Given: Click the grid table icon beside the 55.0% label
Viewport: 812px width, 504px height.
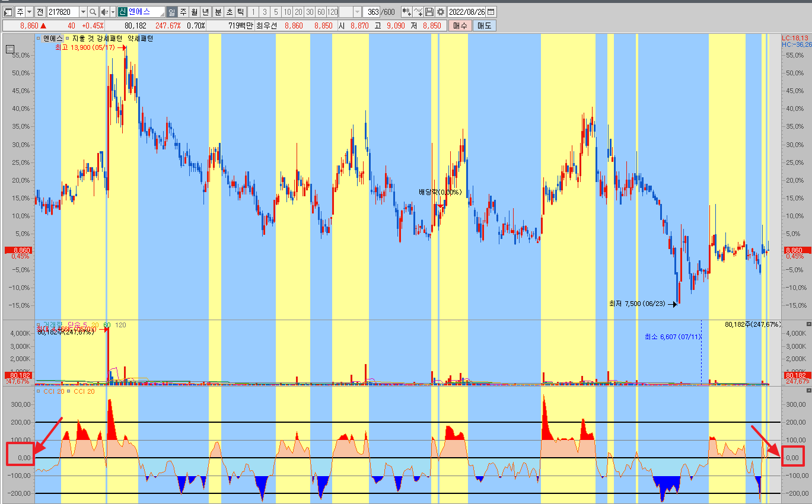Looking at the screenshot, I should (x=10, y=50).
